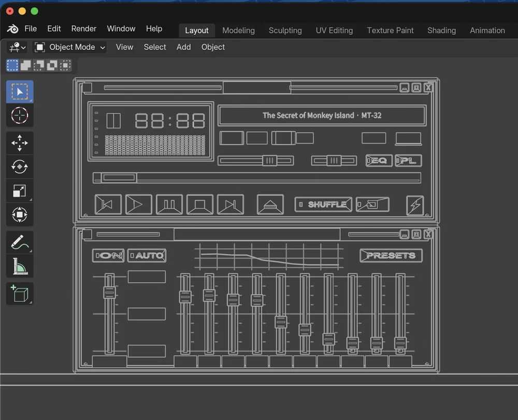Open the Help menu
Screen dimensions: 518x420
click(x=154, y=28)
